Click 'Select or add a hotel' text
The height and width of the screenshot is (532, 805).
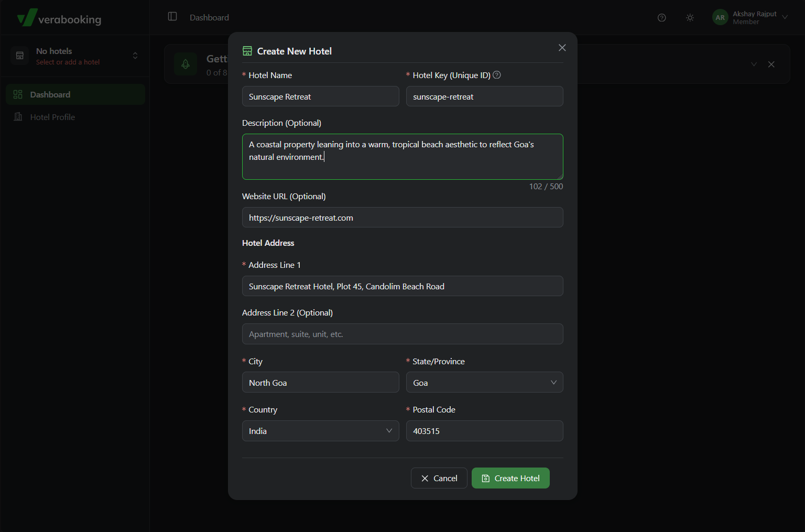click(x=68, y=62)
